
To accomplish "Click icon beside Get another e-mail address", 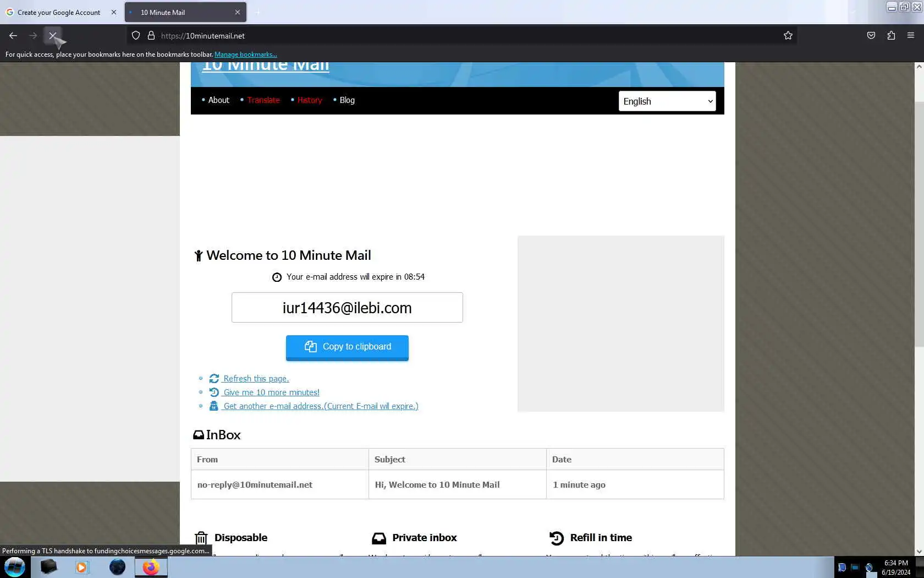I will [x=214, y=406].
